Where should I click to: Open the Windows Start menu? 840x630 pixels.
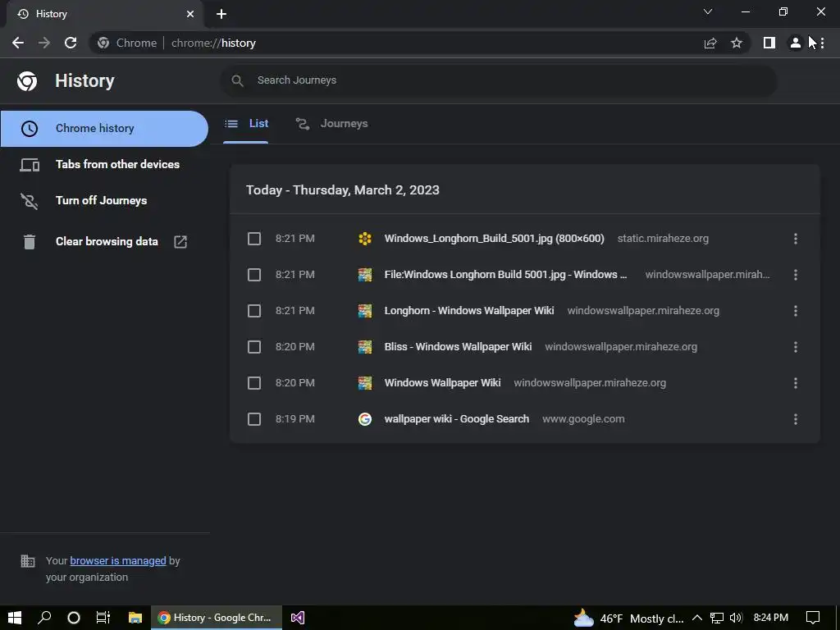coord(15,618)
